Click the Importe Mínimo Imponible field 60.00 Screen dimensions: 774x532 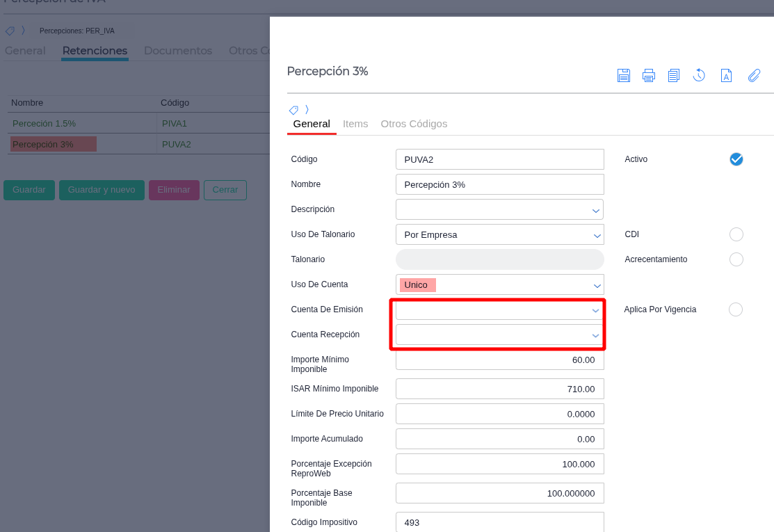(x=499, y=360)
